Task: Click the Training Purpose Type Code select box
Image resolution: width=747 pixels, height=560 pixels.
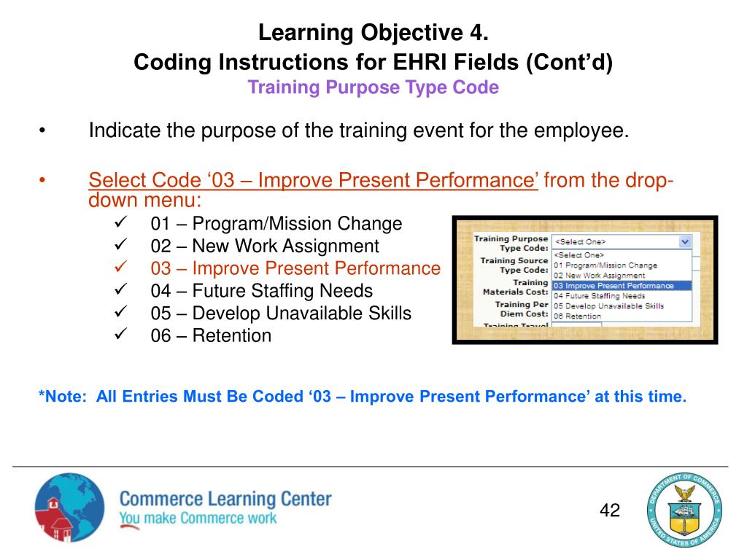Action: [x=616, y=242]
